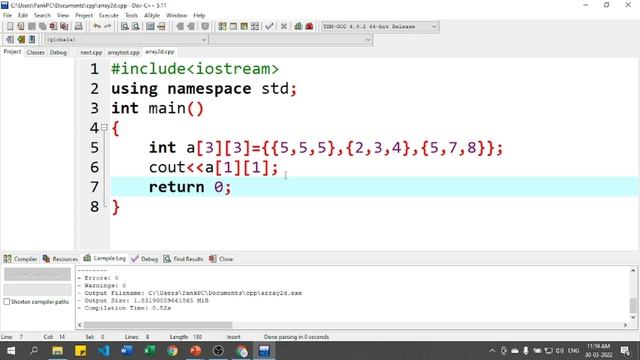Image resolution: width=640 pixels, height=360 pixels.
Task: Click the Goto line toolbar icon
Action: point(161,27)
